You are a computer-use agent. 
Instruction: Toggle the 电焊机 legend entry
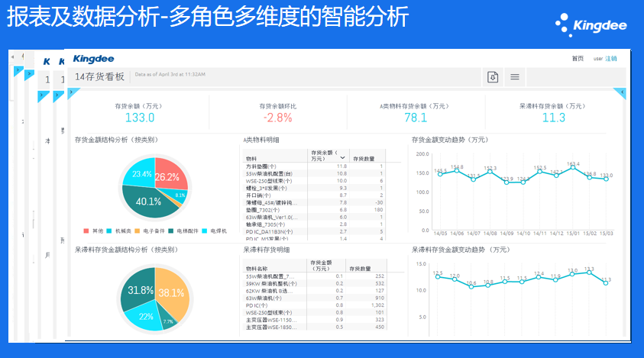coord(214,231)
